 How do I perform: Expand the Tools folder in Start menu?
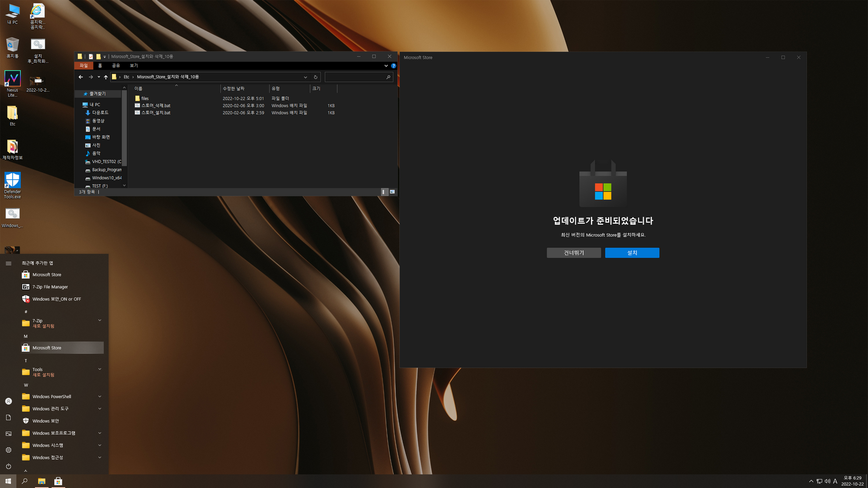63,372
